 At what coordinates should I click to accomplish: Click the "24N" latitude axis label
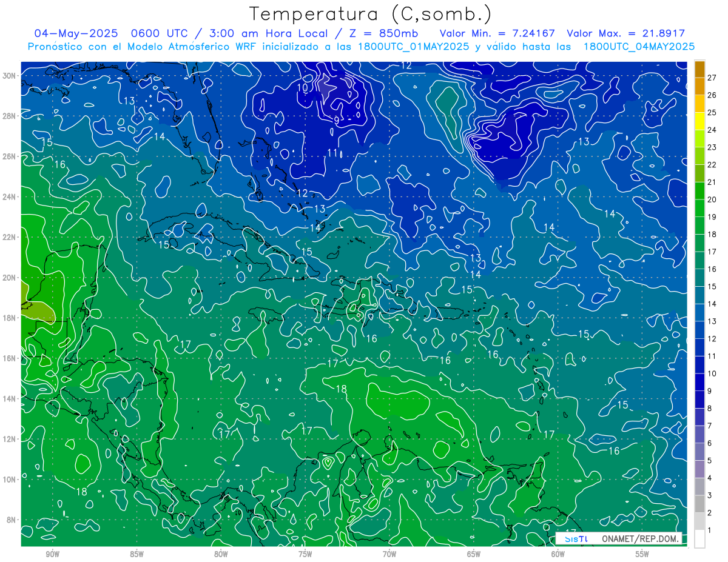coord(9,197)
